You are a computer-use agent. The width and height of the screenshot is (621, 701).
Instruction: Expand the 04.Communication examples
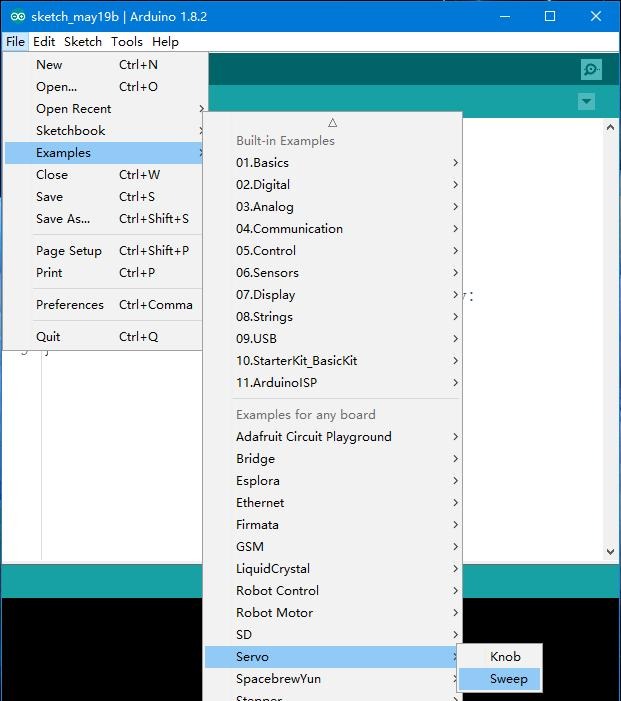(333, 228)
